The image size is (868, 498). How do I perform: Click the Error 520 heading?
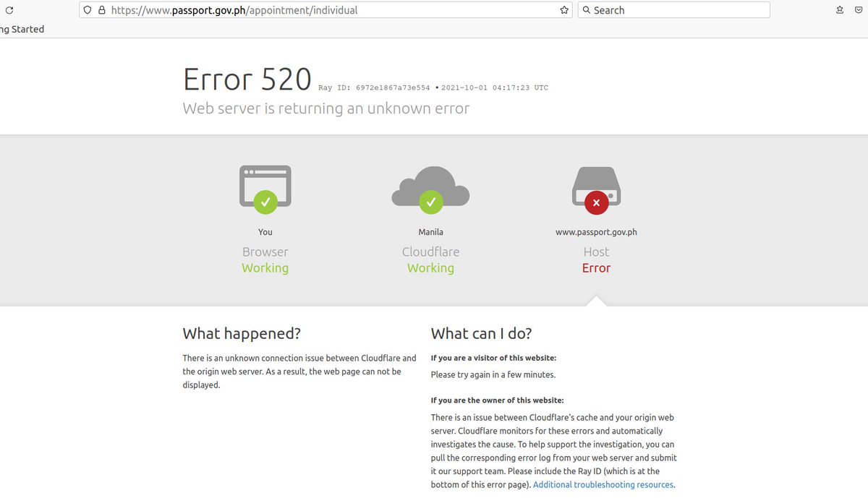[247, 80]
